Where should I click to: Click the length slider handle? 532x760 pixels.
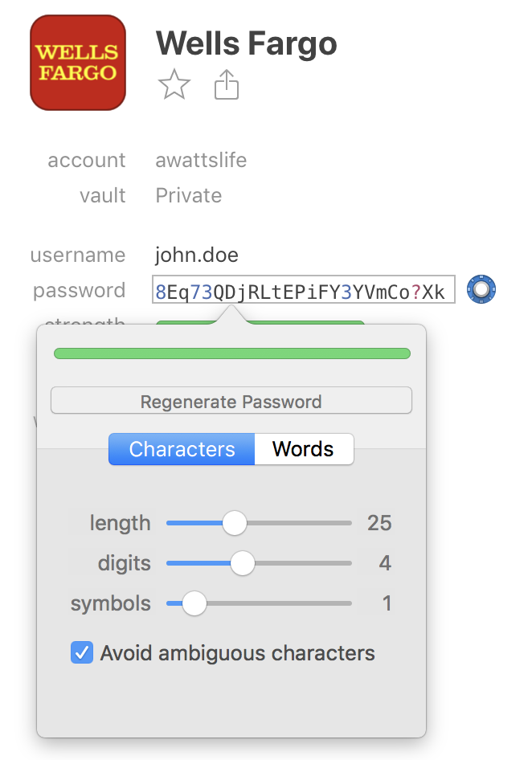tap(234, 523)
